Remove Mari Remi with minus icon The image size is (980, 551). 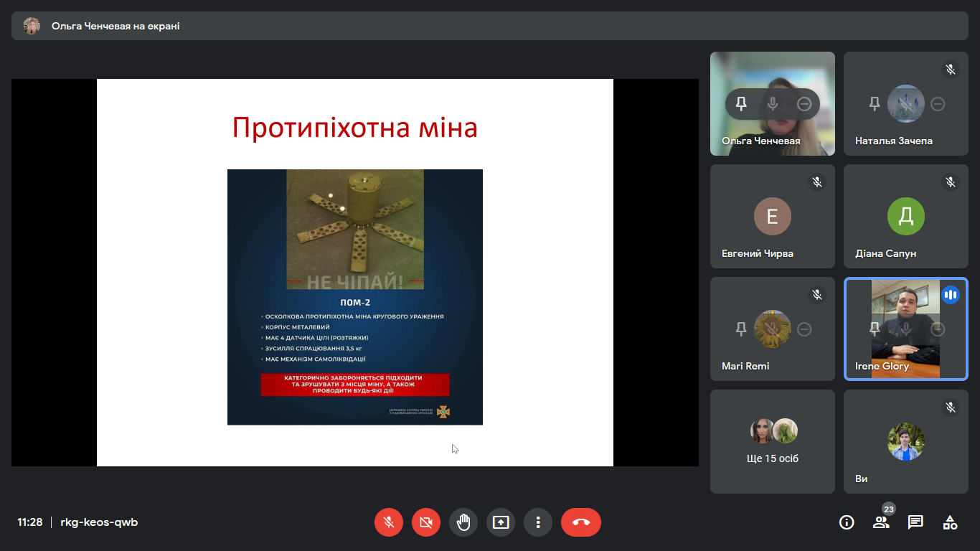(804, 329)
